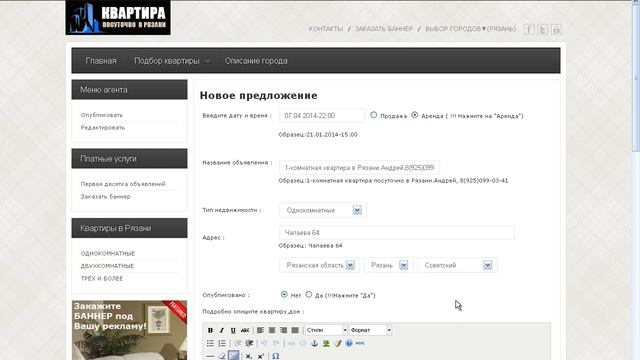Increase indent in editor
The height and width of the screenshot is (360, 640).
click(x=249, y=343)
